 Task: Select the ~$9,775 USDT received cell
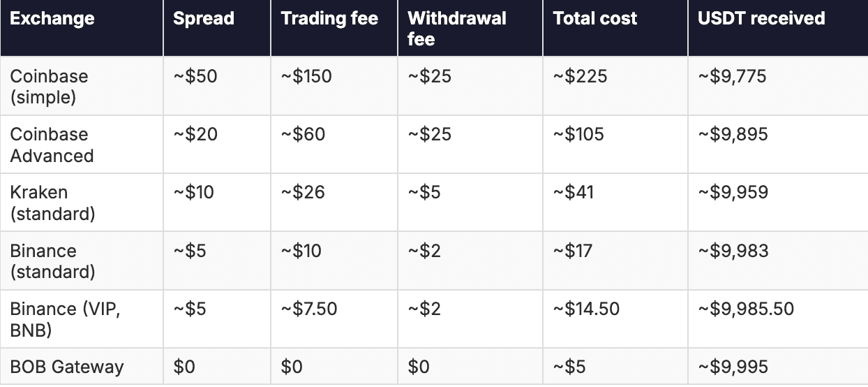point(732,76)
